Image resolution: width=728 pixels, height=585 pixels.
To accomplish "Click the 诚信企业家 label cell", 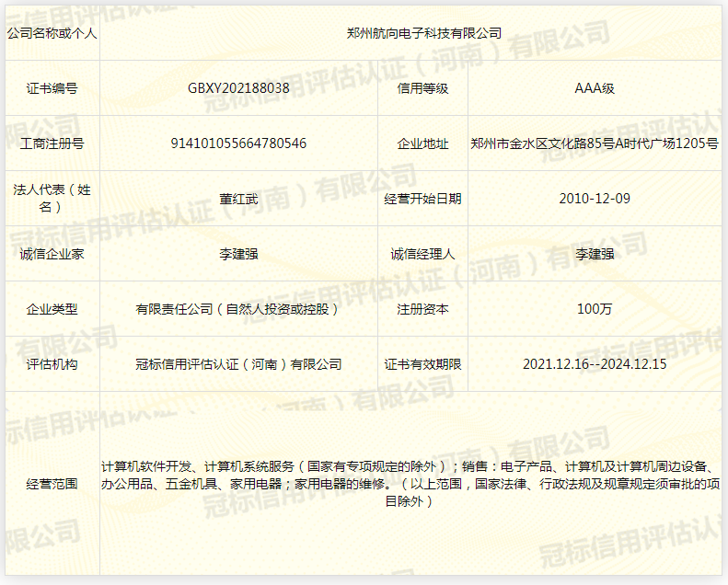I will (x=52, y=254).
